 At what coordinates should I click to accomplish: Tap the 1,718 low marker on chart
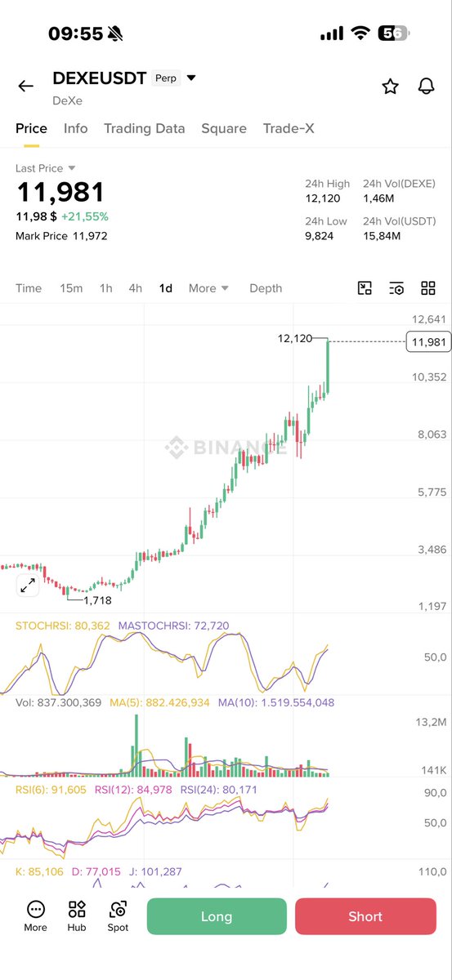[97, 599]
